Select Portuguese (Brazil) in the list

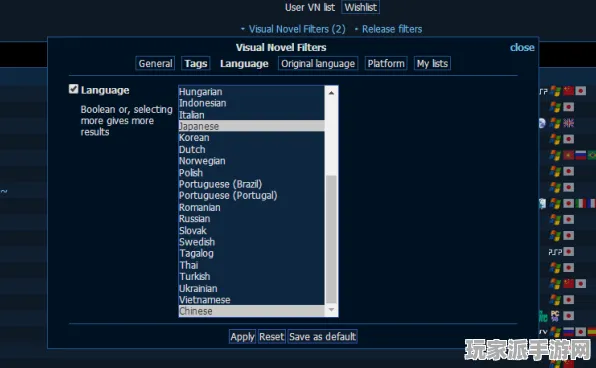252,184
